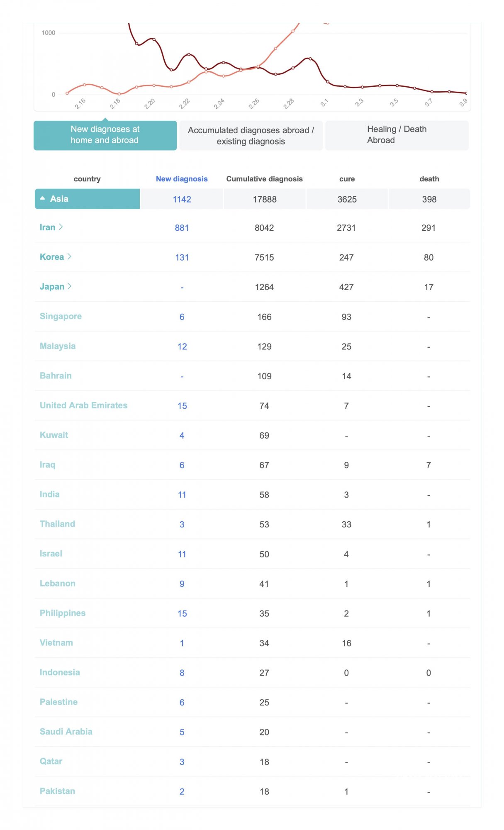Click Iran's new diagnosis value 881
This screenshot has height=830, width=504.
182,228
